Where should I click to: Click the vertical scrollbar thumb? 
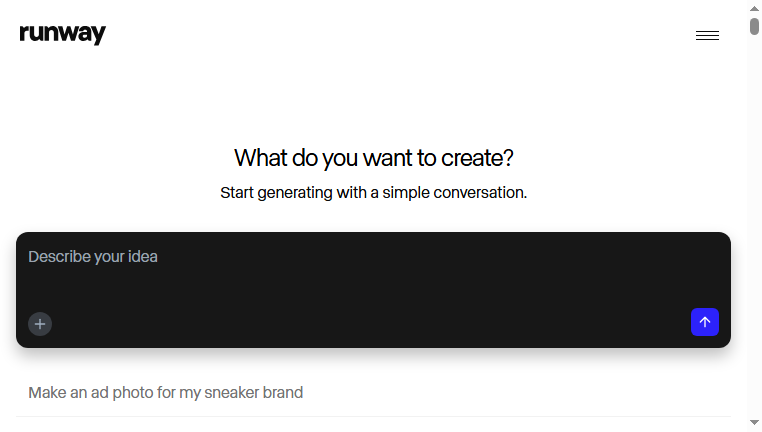[754, 26]
